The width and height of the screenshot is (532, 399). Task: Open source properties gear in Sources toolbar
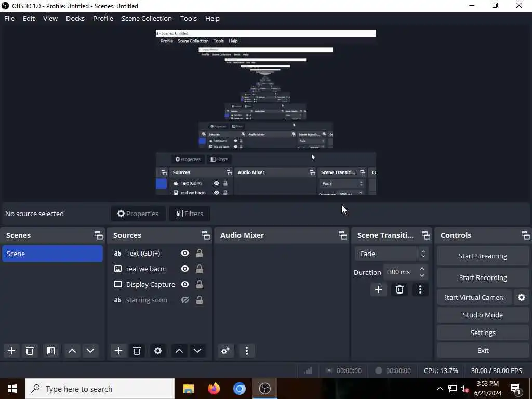[x=158, y=351]
